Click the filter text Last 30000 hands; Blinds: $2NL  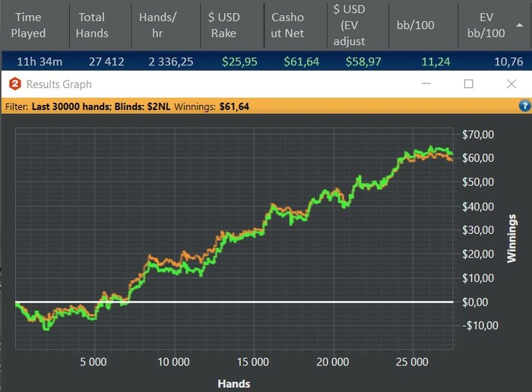(x=101, y=106)
